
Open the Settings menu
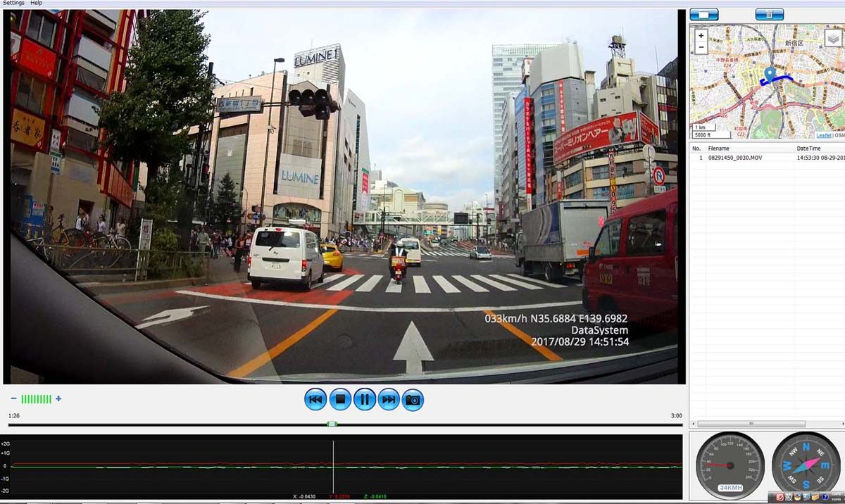point(13,3)
